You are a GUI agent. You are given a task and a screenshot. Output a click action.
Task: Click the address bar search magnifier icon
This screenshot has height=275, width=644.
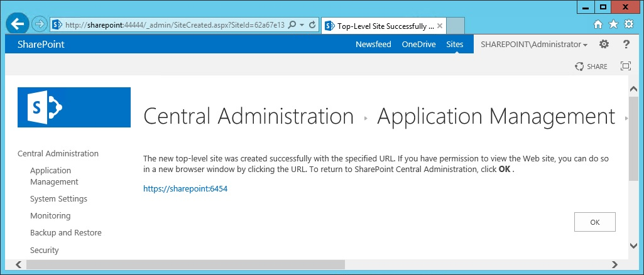pyautogui.click(x=292, y=24)
